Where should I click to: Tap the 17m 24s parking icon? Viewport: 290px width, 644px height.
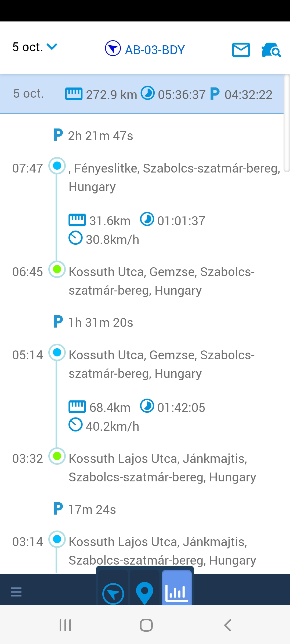(x=58, y=509)
